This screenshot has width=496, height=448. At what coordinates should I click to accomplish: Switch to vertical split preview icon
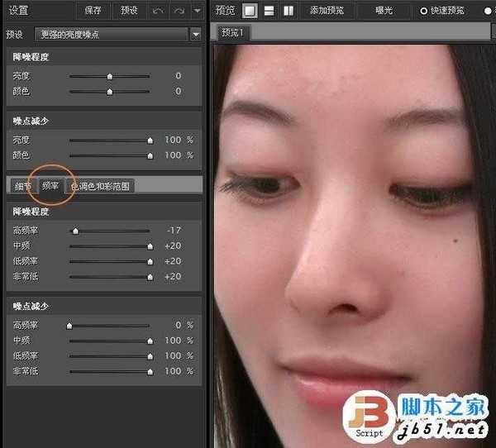point(289,11)
